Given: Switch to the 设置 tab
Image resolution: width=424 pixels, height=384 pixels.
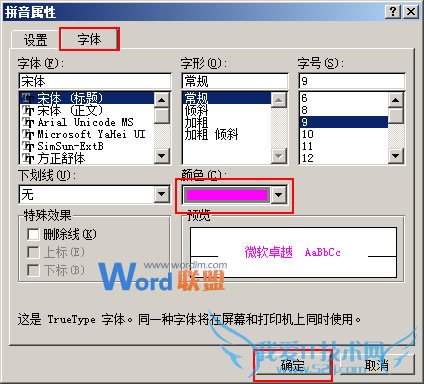Looking at the screenshot, I should tap(35, 40).
